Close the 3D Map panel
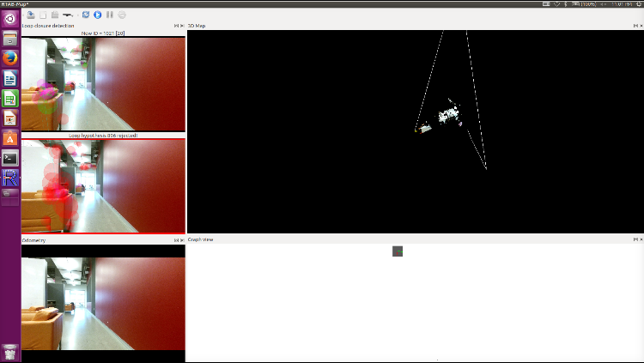644x363 pixels. coord(640,27)
